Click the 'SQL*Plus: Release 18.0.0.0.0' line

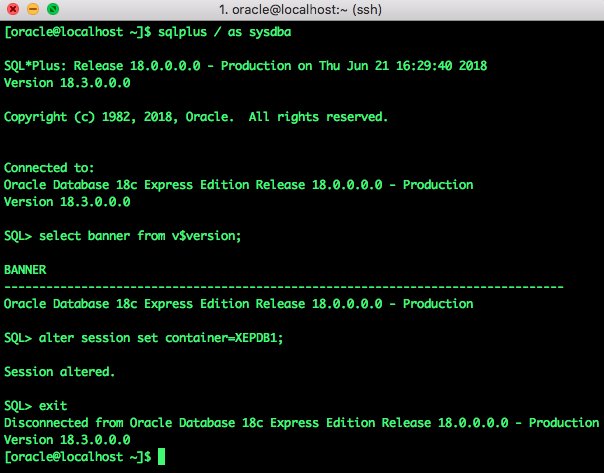click(x=245, y=66)
